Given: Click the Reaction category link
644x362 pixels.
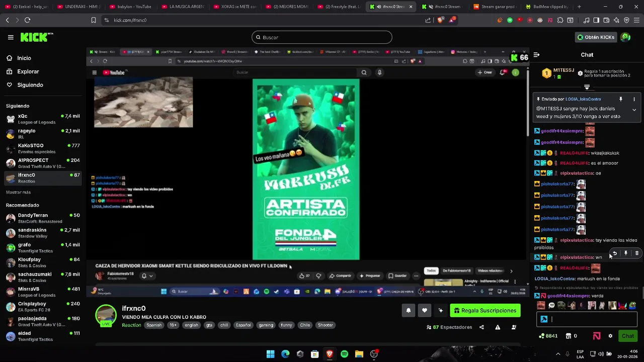Looking at the screenshot, I should click(131, 325).
